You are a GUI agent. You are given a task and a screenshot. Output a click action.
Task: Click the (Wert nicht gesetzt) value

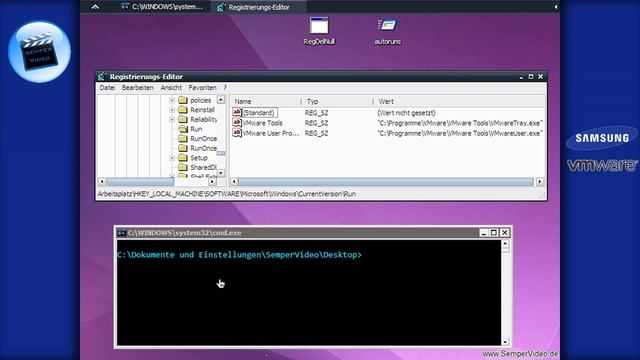coord(406,113)
